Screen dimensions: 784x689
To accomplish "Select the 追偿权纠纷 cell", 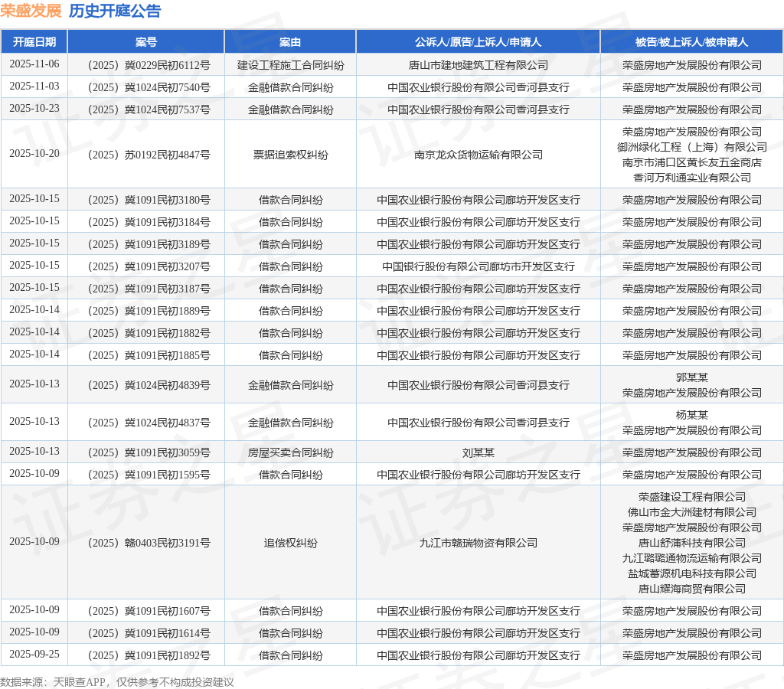I will (290, 543).
